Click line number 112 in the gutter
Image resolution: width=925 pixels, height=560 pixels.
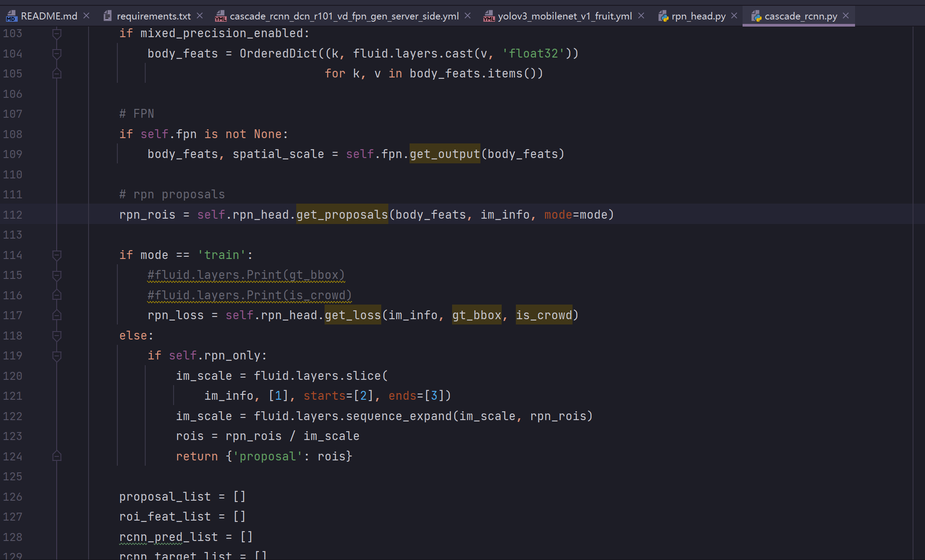[12, 215]
